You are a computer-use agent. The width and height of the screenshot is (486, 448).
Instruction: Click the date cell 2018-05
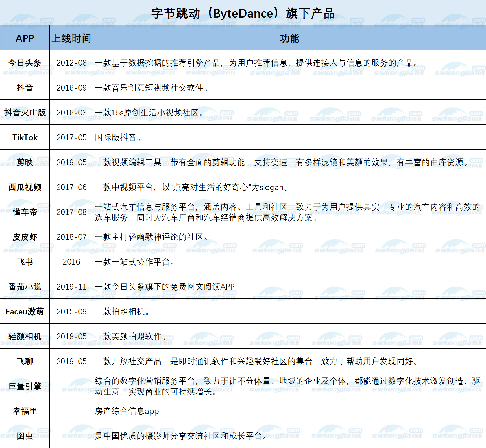tap(71, 336)
